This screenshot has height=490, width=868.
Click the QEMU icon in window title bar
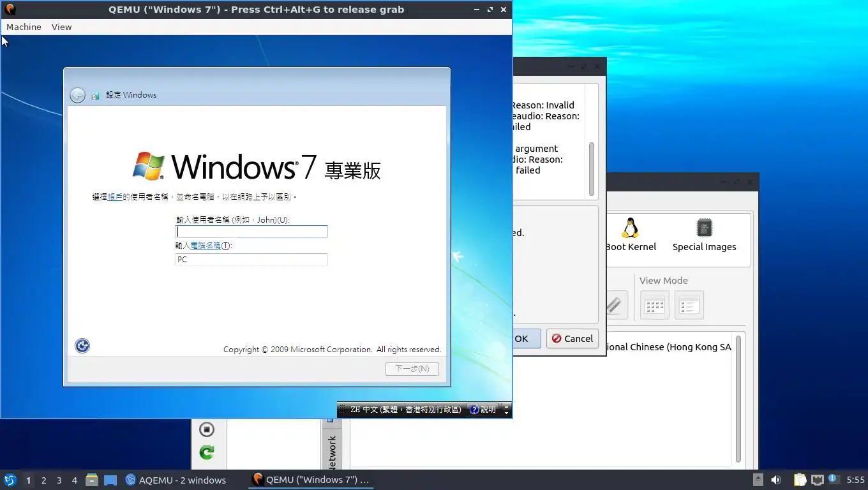(x=10, y=10)
